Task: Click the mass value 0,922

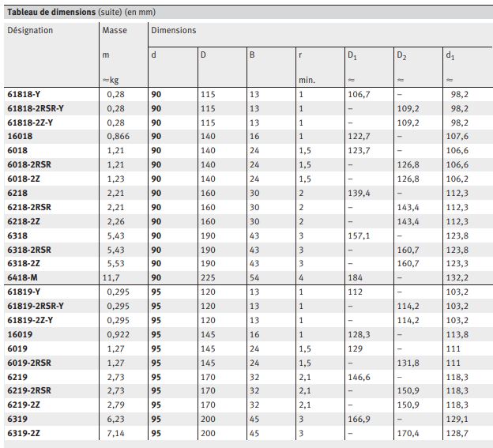Action: (x=118, y=334)
